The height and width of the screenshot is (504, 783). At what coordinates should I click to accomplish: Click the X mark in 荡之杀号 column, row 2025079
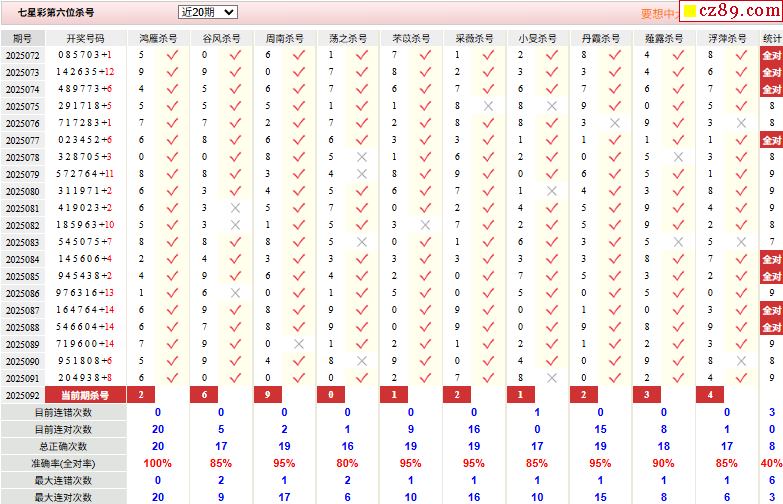click(x=362, y=174)
